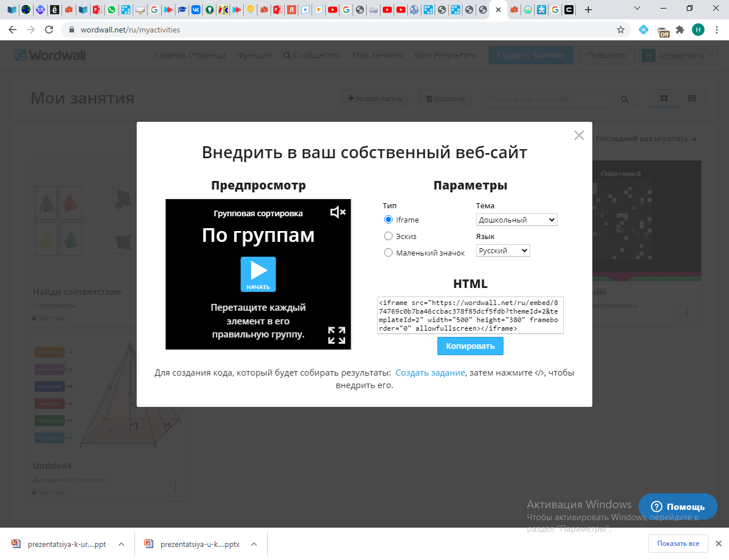
Task: Follow the Создать задание link
Action: click(431, 373)
